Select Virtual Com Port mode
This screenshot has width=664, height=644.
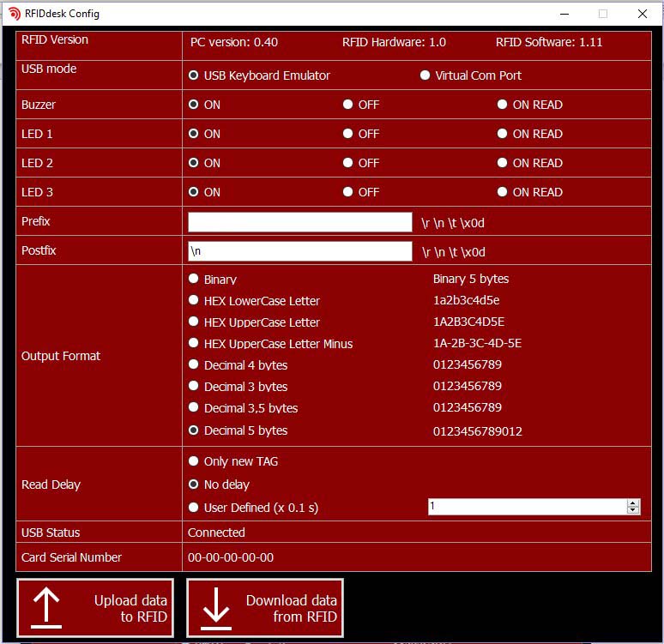click(425, 75)
